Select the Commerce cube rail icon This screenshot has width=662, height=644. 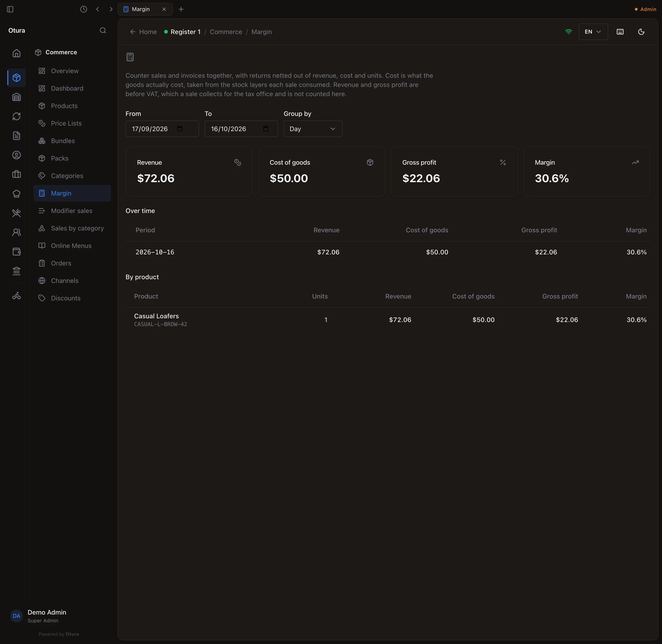pyautogui.click(x=16, y=78)
